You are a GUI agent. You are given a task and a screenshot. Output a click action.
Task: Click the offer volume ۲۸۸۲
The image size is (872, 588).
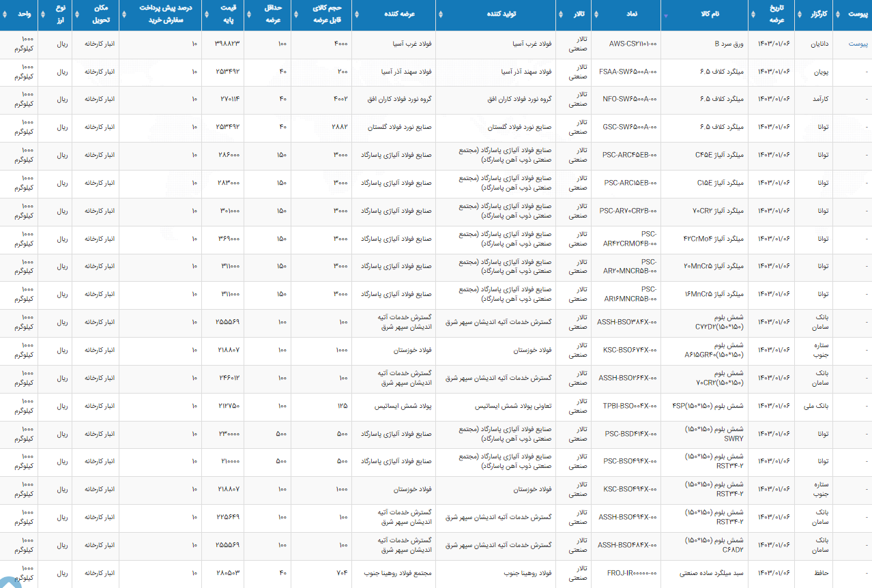click(x=340, y=128)
